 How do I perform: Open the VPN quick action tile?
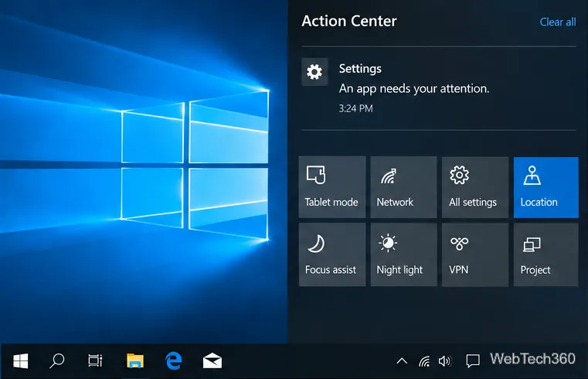click(x=475, y=254)
